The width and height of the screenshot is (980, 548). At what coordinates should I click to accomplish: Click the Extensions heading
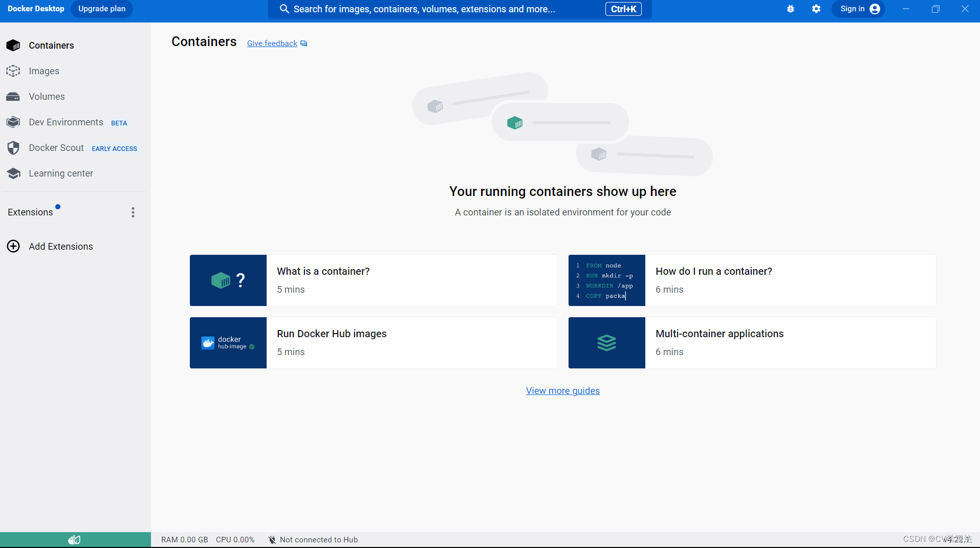click(x=30, y=212)
